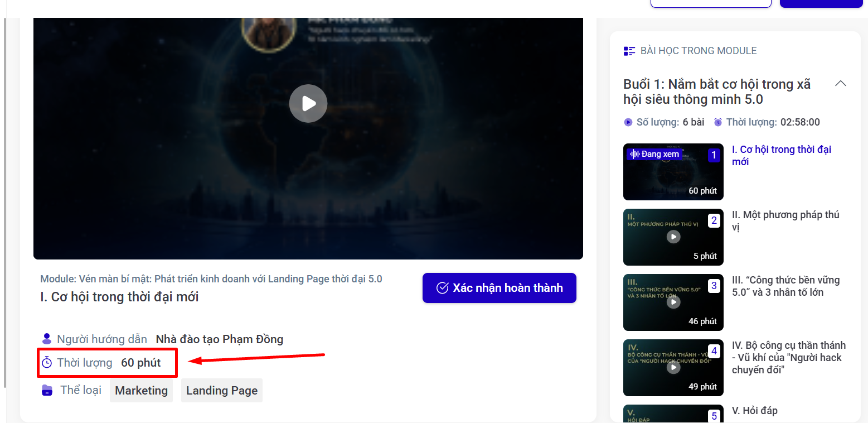868x423 pixels.
Task: Open lesson V. Hỏi đáp
Action: point(754,411)
